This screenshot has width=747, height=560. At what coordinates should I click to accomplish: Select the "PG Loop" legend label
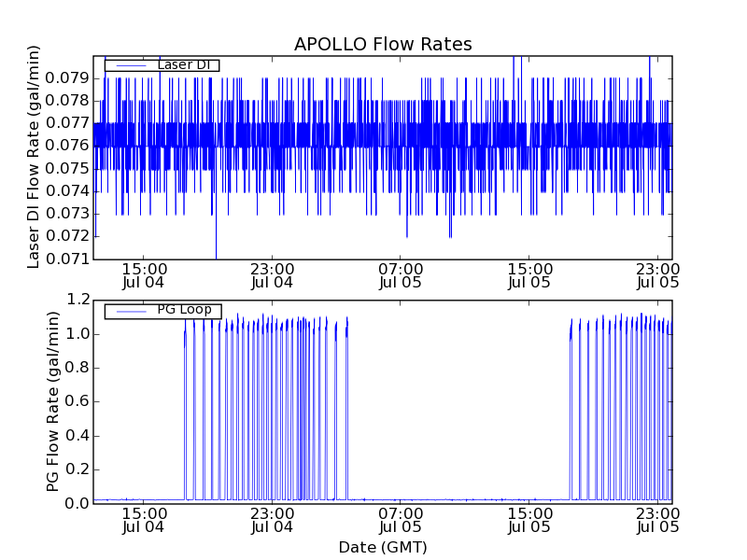coord(184,310)
